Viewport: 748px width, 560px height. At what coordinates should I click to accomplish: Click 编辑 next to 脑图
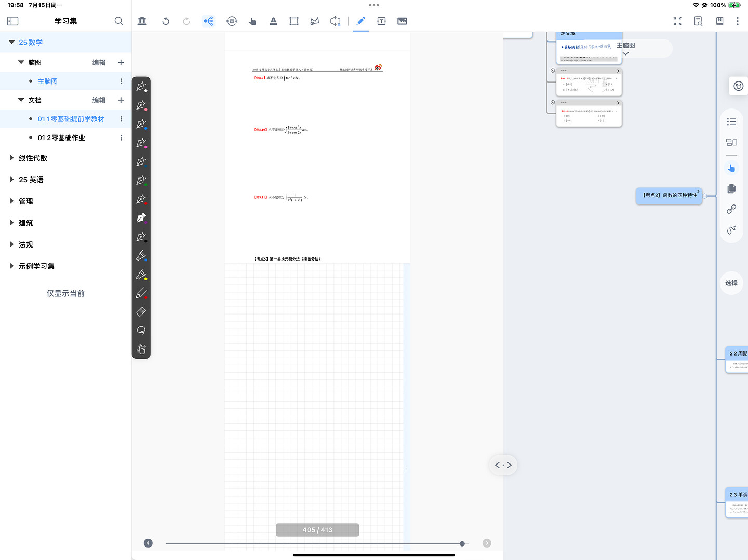coord(99,62)
